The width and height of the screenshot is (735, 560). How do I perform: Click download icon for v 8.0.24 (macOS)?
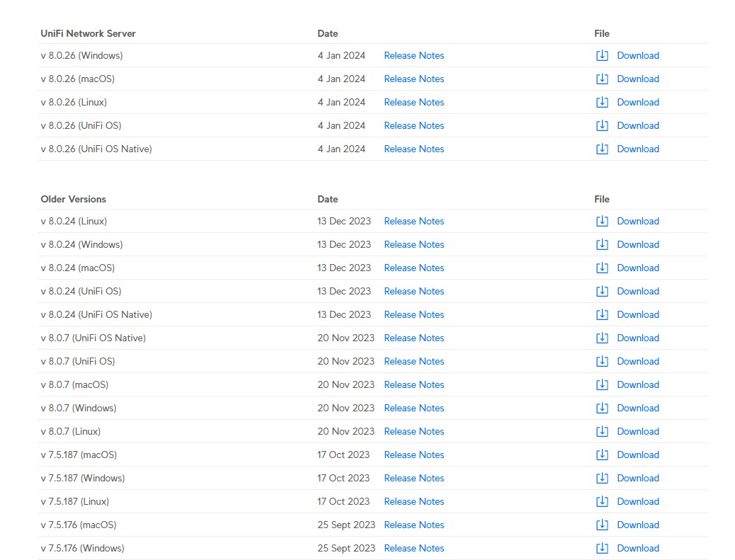point(602,268)
